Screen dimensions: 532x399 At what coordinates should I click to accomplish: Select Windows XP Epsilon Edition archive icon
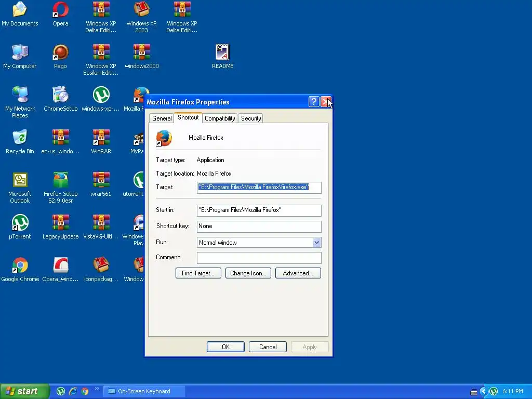(x=101, y=60)
